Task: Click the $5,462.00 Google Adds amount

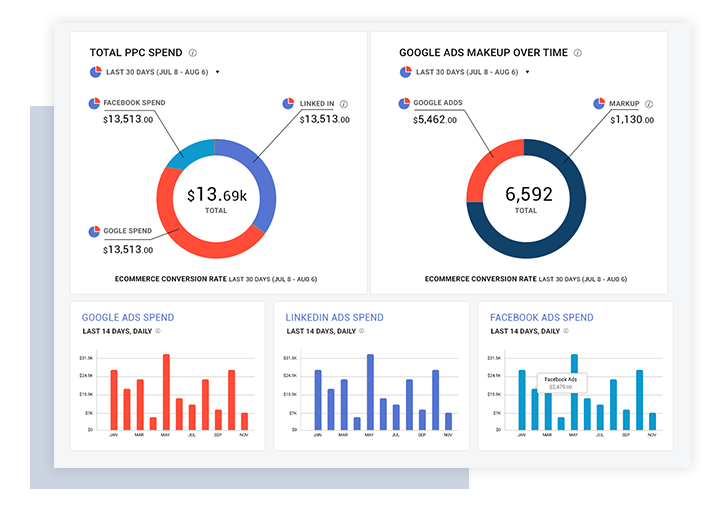Action: pos(435,120)
